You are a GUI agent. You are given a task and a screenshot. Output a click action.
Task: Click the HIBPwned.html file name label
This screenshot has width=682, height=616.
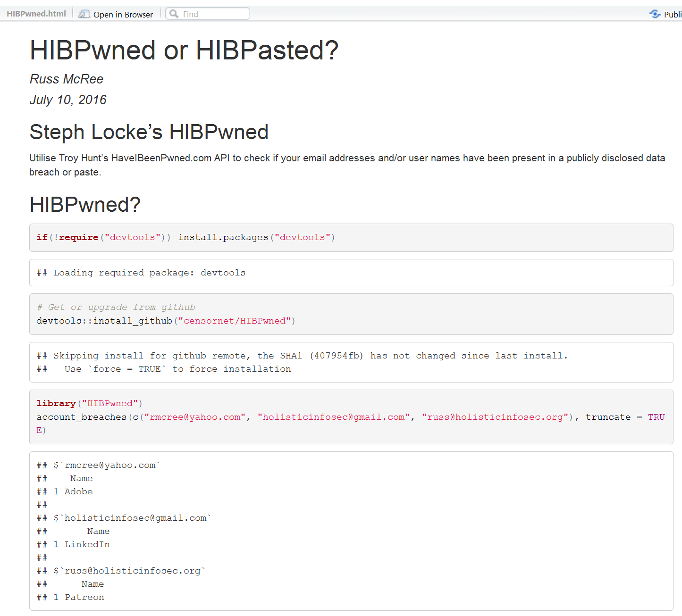click(36, 14)
